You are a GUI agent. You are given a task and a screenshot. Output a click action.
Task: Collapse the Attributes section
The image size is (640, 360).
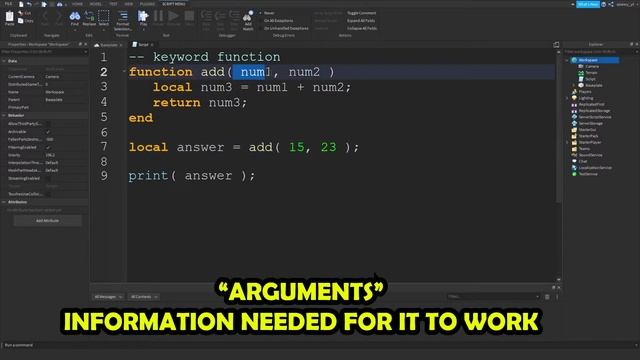click(x=4, y=202)
